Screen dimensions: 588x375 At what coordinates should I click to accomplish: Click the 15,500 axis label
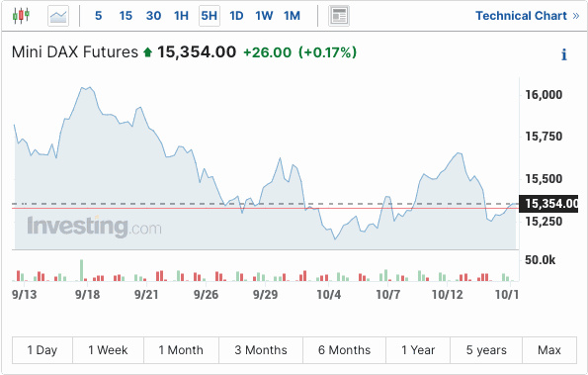pyautogui.click(x=544, y=179)
